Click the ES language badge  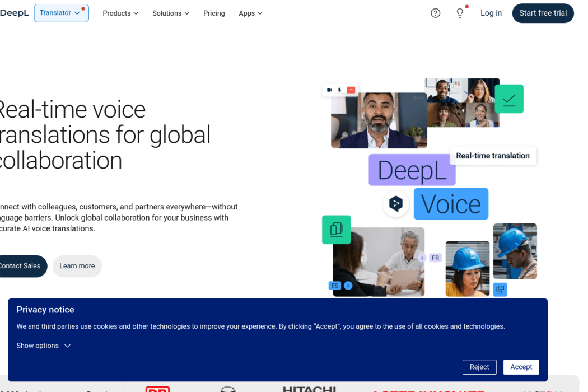335,286
